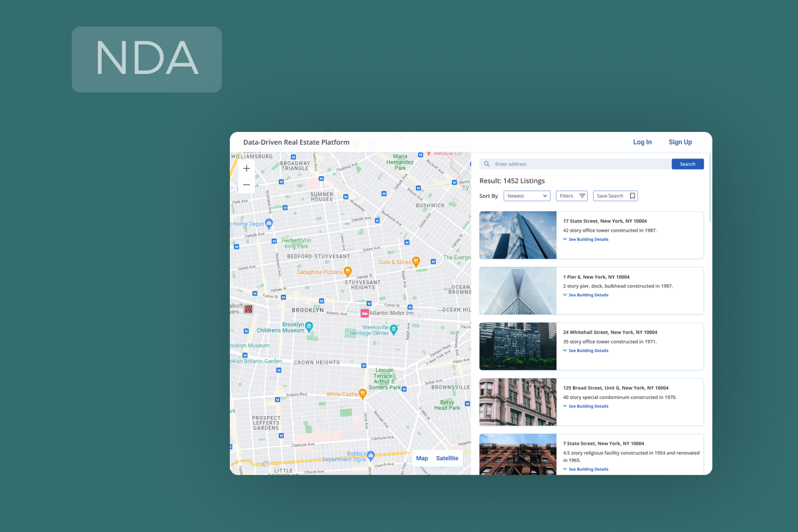Click the blue Search button
This screenshot has width=798, height=532.
pyautogui.click(x=687, y=164)
